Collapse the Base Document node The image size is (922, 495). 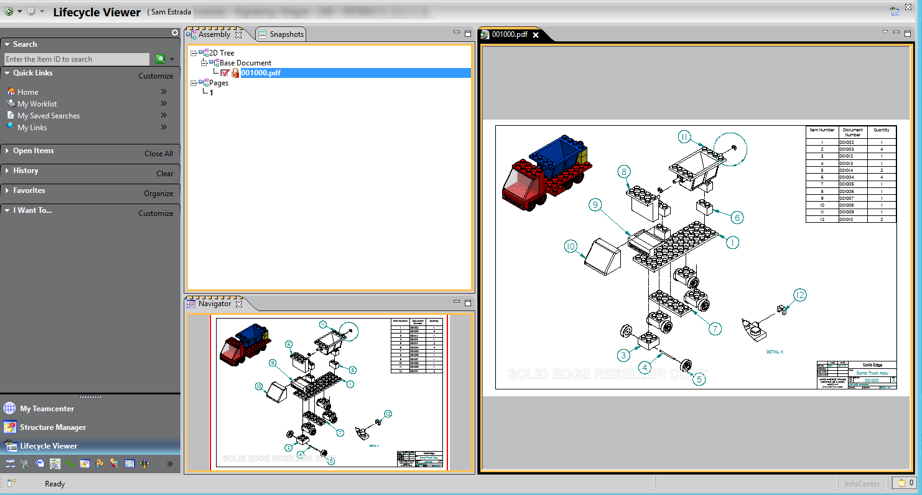pyautogui.click(x=204, y=62)
